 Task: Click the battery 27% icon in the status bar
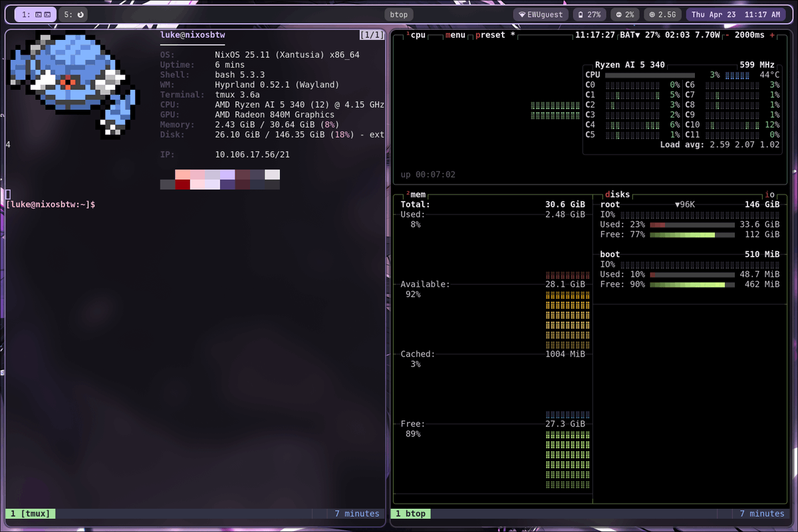pyautogui.click(x=589, y=13)
